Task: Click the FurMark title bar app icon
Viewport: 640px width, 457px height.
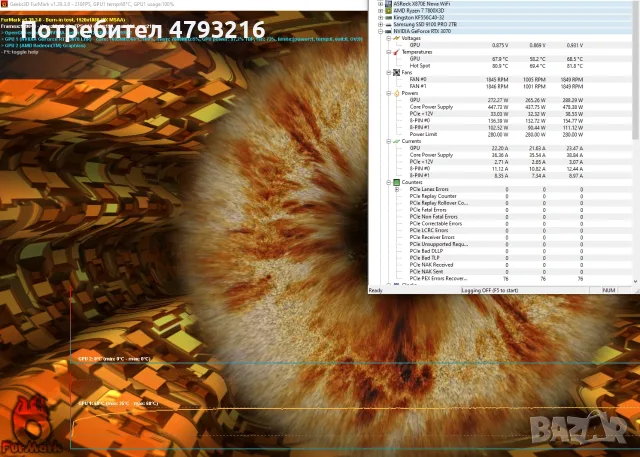Action: pyautogui.click(x=4, y=4)
